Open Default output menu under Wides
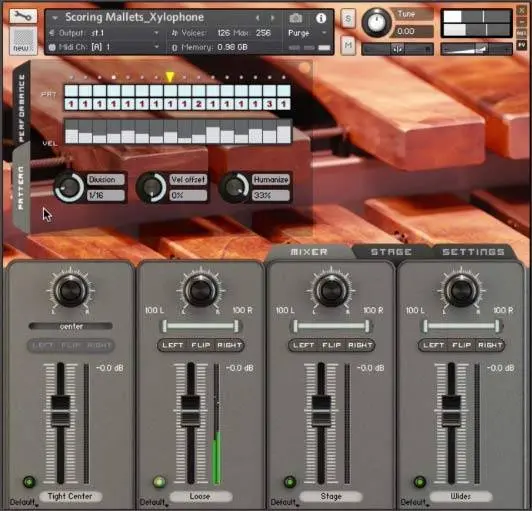This screenshot has width=532, height=511. click(414, 502)
